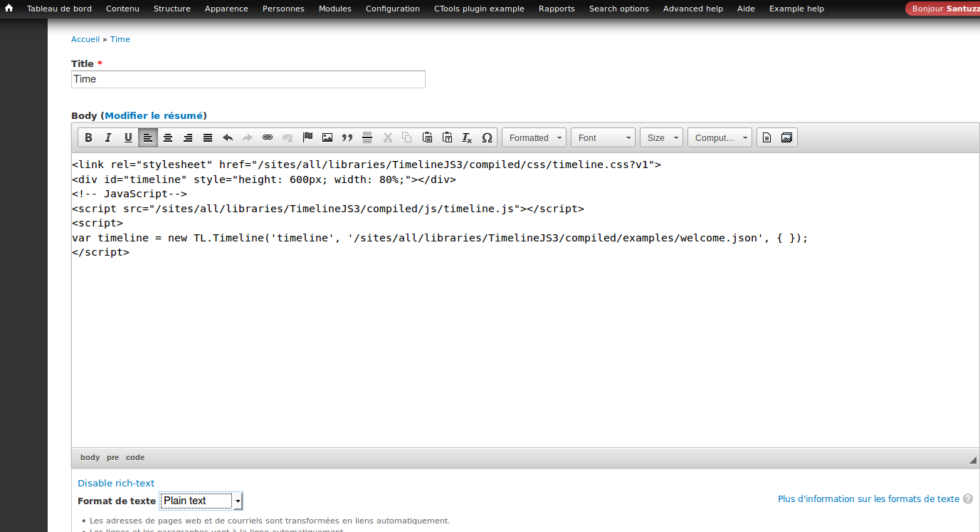980x532 pixels.
Task: Center align the body text
Action: [x=168, y=137]
